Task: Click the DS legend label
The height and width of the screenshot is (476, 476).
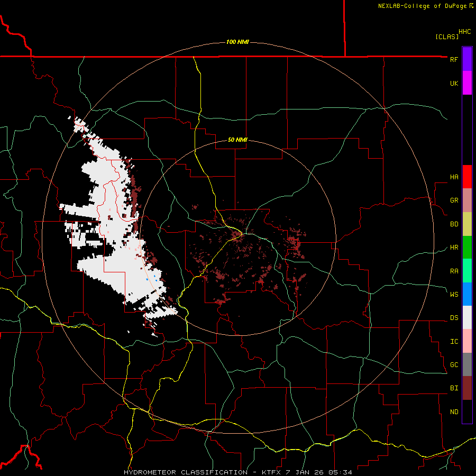Action: (454, 318)
